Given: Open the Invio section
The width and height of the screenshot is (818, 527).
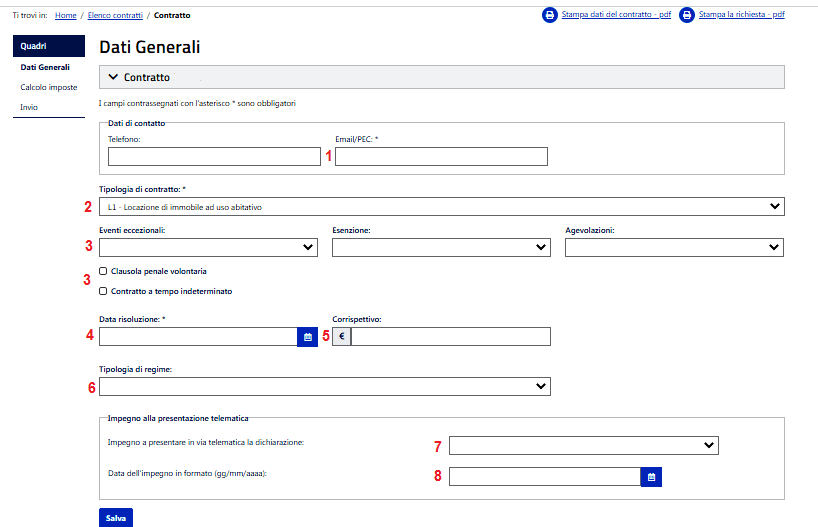Looking at the screenshot, I should coord(29,107).
